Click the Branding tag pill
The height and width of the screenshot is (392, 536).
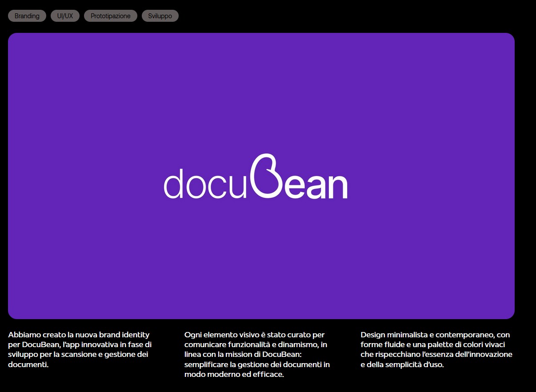(x=27, y=16)
